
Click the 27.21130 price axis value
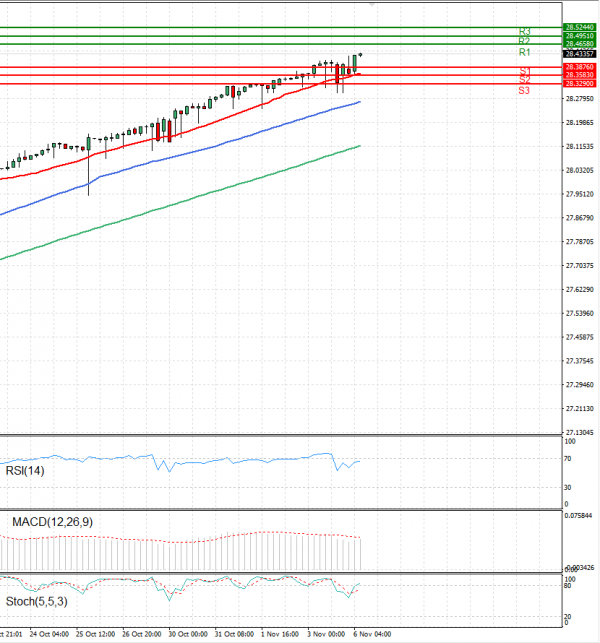[x=579, y=408]
